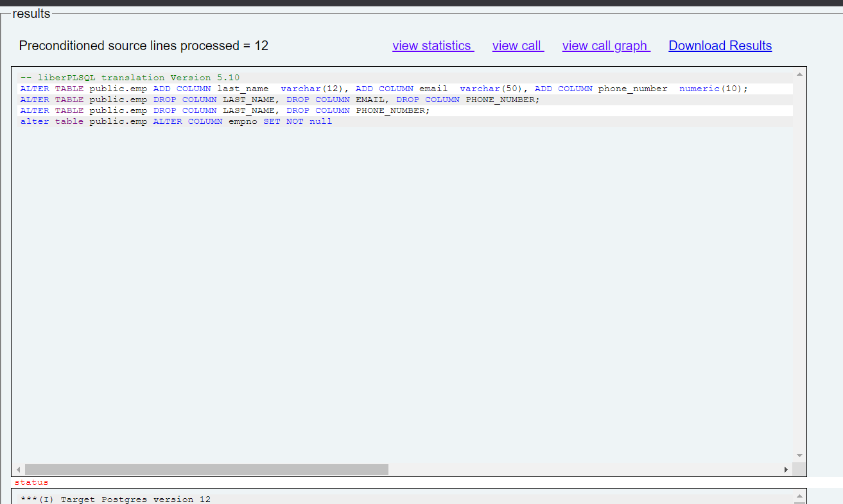The height and width of the screenshot is (504, 843).
Task: Click the Target Postgres version 12 message
Action: click(116, 499)
